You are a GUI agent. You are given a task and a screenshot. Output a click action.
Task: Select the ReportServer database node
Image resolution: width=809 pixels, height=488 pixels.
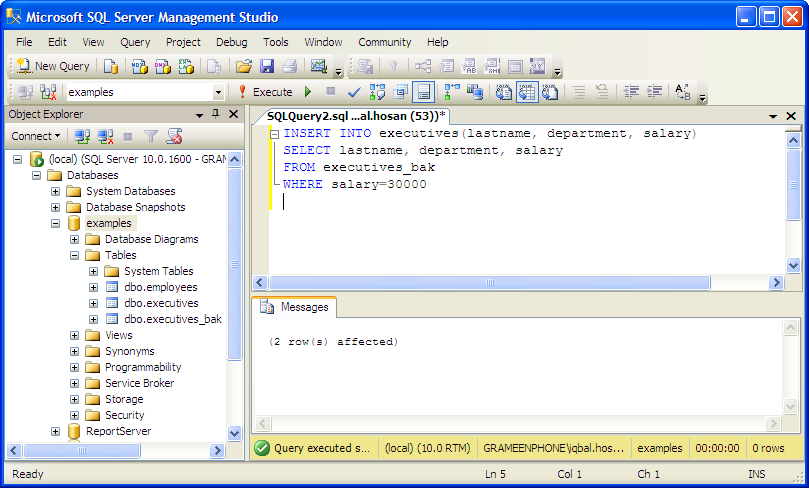119,431
